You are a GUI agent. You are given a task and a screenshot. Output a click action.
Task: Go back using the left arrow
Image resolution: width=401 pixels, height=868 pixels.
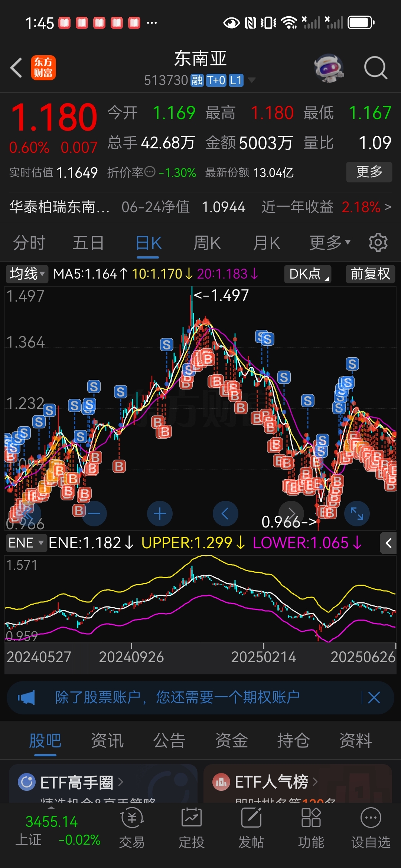(x=16, y=68)
